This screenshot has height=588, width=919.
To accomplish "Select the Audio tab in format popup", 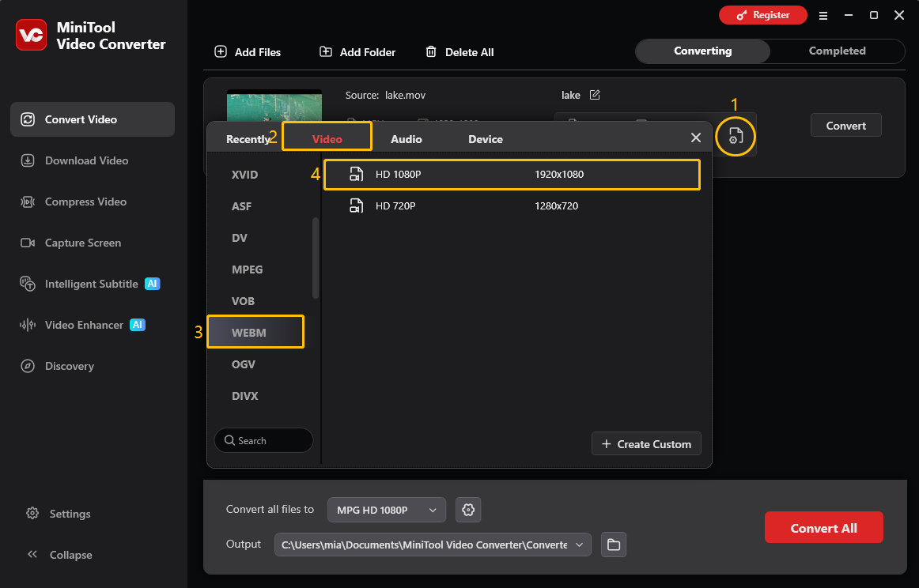I will pos(407,139).
